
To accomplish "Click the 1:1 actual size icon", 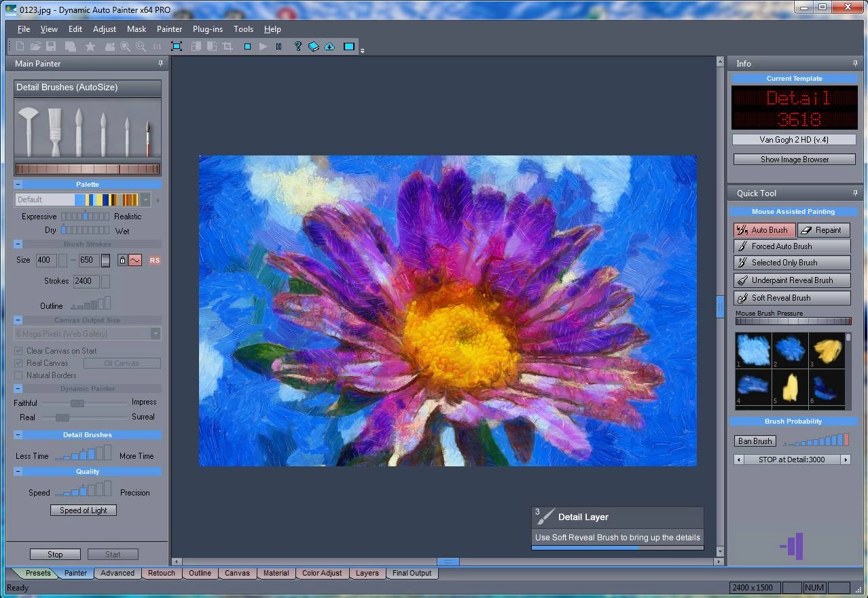I will pyautogui.click(x=157, y=46).
